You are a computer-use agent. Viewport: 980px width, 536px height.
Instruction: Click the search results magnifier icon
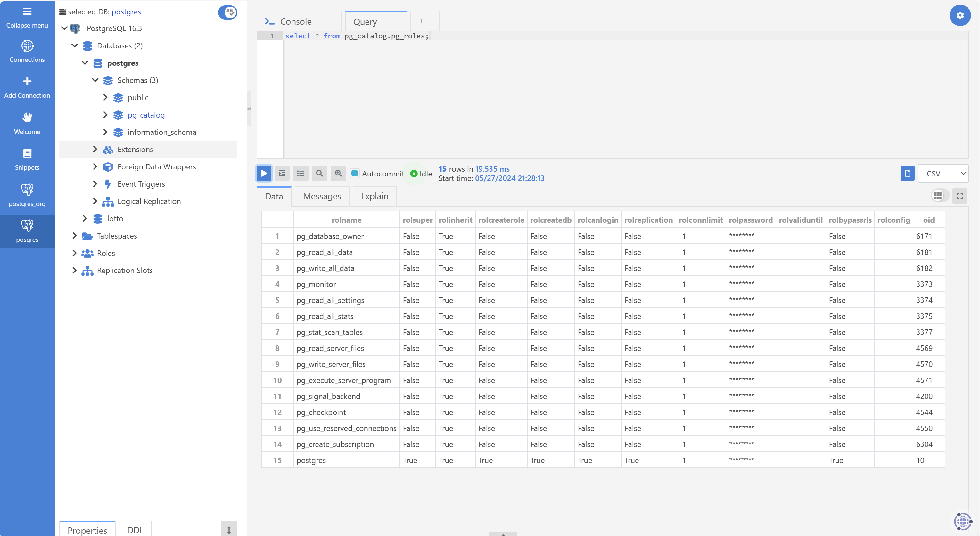pos(319,174)
